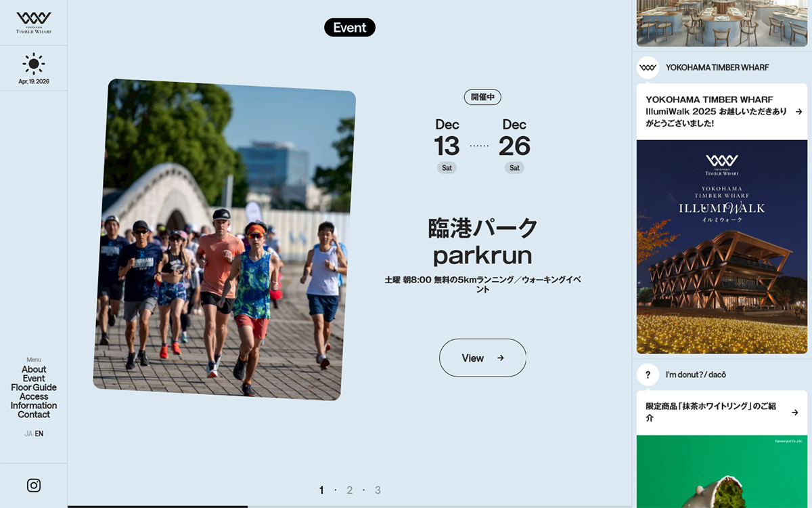Go to slide 3 in pagination
The width and height of the screenshot is (812, 508).
(378, 490)
